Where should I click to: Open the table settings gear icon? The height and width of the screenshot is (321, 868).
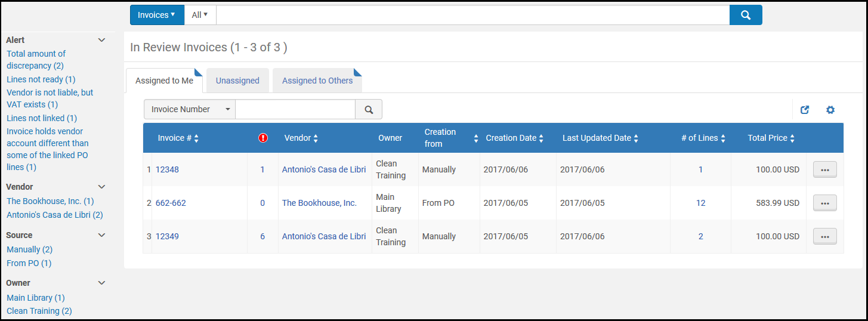[x=830, y=110]
